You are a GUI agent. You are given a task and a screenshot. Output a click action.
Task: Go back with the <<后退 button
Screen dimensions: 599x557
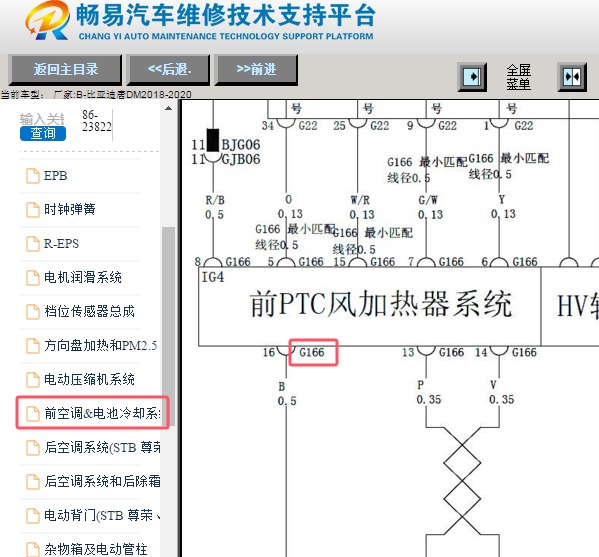[x=168, y=70]
